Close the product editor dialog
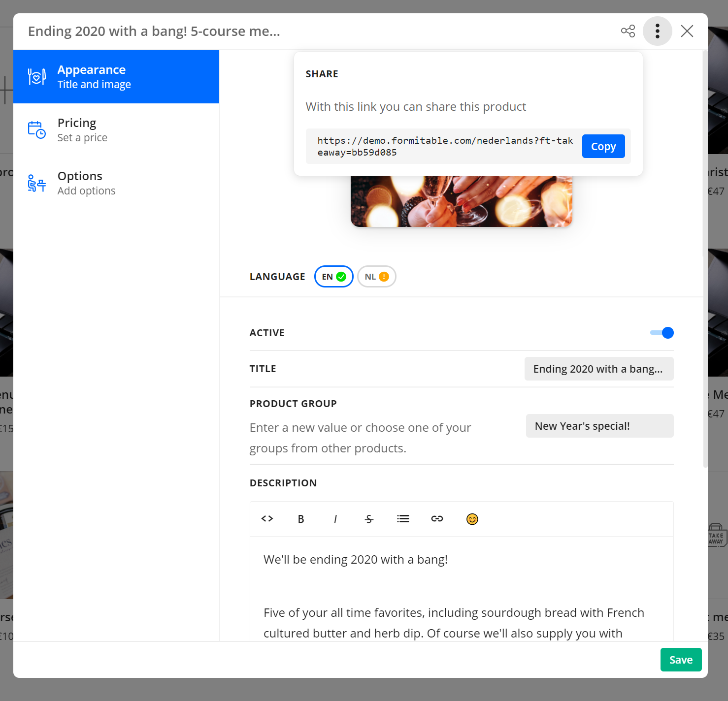The image size is (728, 701). pyautogui.click(x=687, y=31)
